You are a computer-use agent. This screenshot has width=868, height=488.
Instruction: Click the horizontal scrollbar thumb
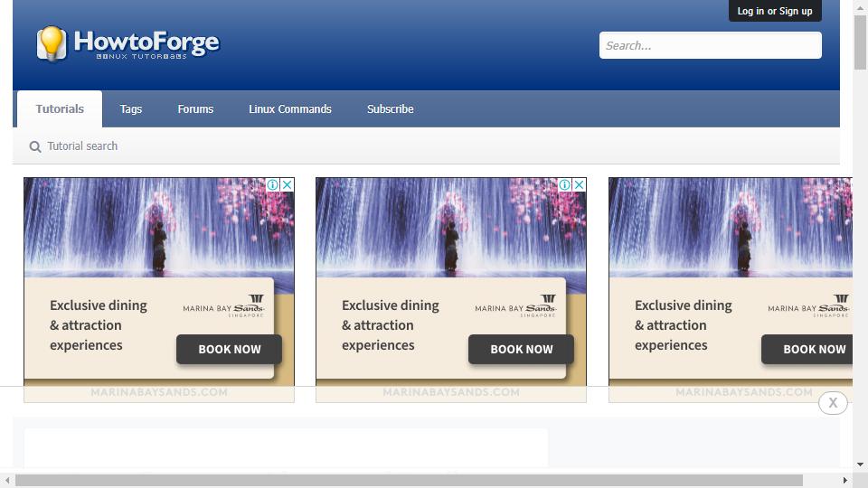tap(409, 480)
